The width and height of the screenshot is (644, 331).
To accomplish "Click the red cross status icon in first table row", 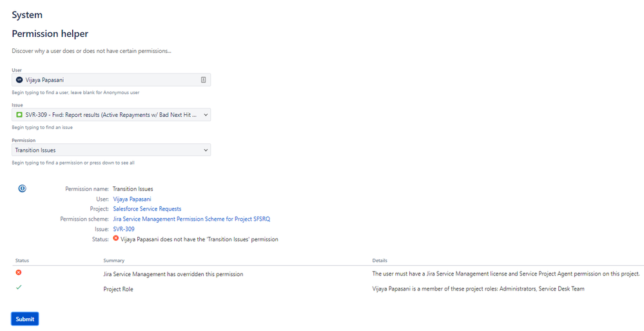I will (x=19, y=273).
